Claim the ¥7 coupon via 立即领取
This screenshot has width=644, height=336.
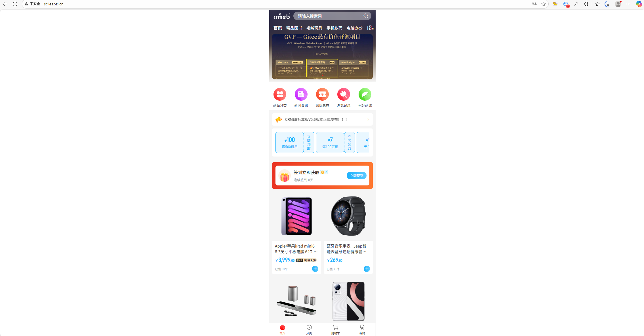[x=350, y=143]
